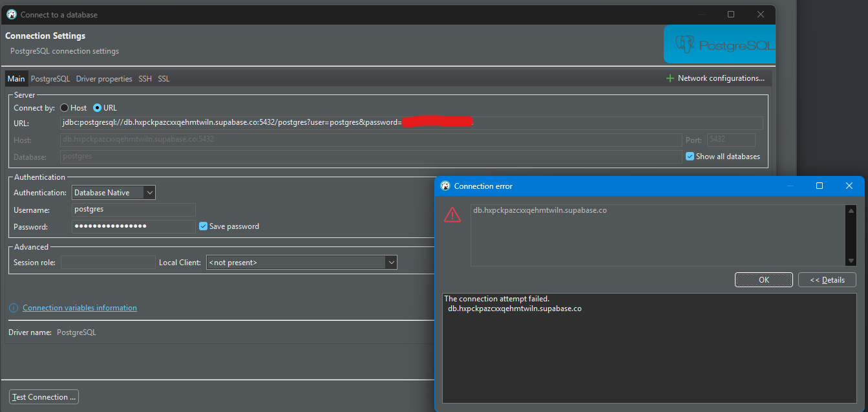Screen dimensions: 868x412
Task: Click the info icon next to Connection variables information
Action: point(13,308)
